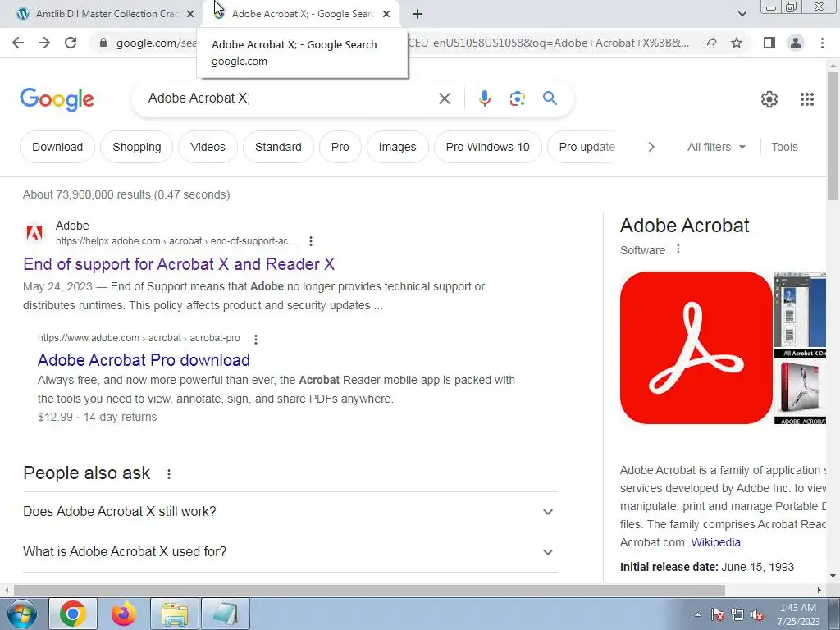Select the Pro update chip
The height and width of the screenshot is (630, 840).
(x=586, y=147)
